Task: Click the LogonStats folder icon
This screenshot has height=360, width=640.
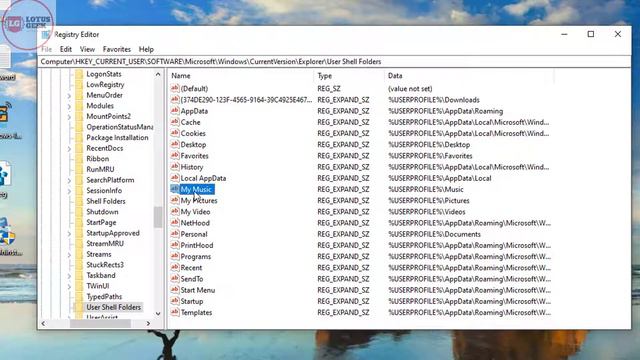Action: pyautogui.click(x=79, y=74)
